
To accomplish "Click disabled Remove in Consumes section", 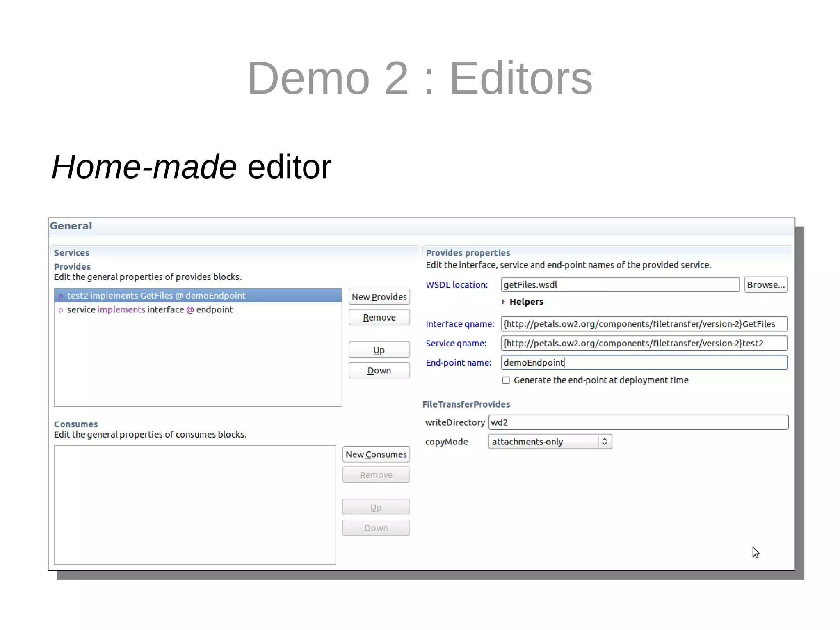I will [376, 475].
